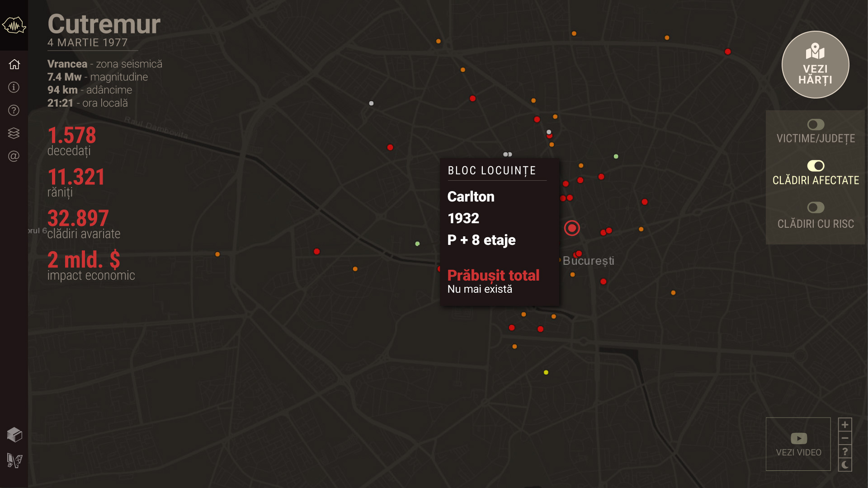The width and height of the screenshot is (868, 488).
Task: Enable the VICTIME/JUDEȚE toggle
Action: pos(816,124)
